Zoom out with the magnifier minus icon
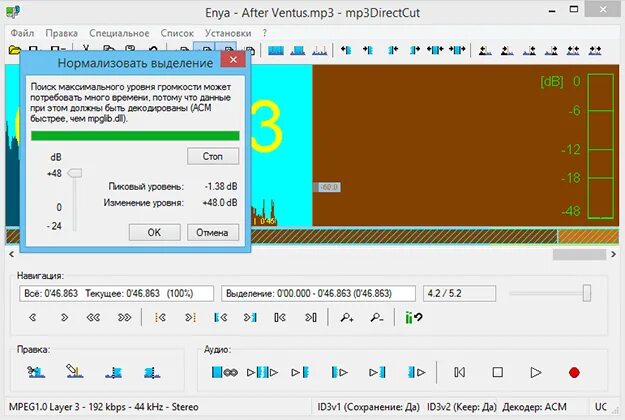The height and width of the screenshot is (420, 625). (377, 318)
